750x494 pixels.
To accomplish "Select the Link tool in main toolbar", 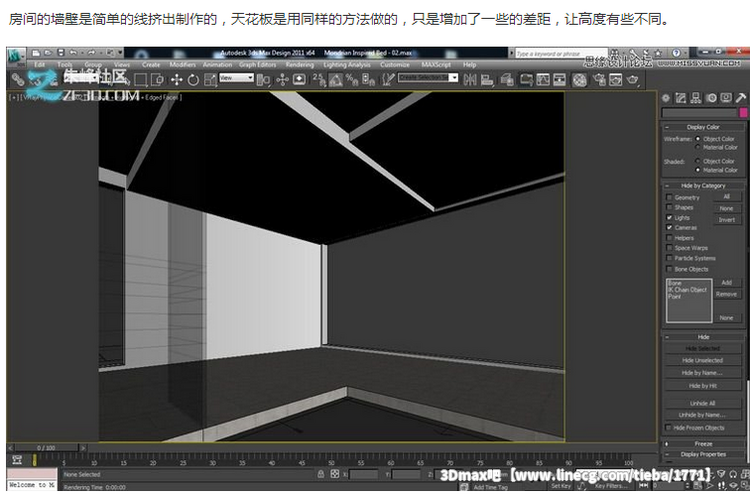I will point(18,80).
